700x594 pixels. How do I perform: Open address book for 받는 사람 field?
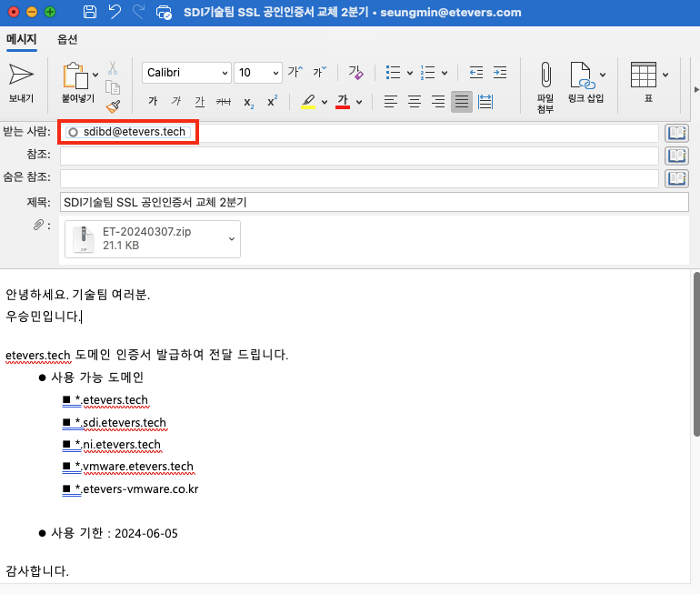676,133
